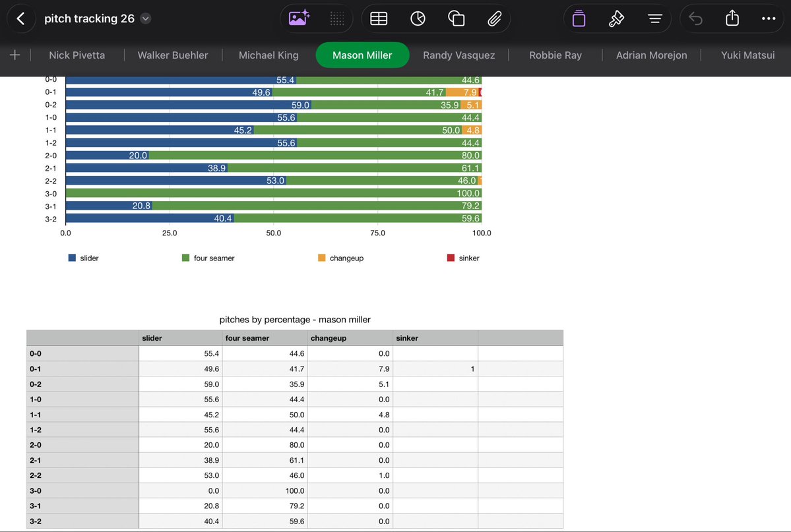
Task: Select the table title 'pitches by percentage - mason miller'
Action: tap(295, 320)
